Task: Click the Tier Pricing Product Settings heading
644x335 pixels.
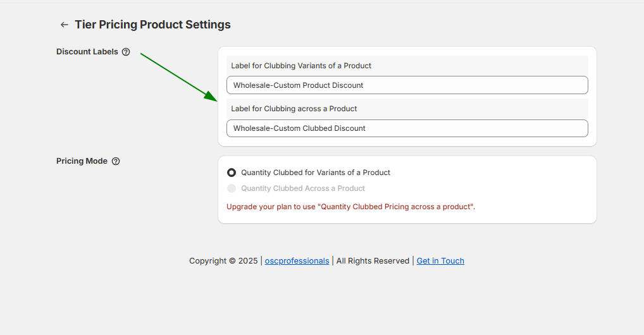Action: 152,25
